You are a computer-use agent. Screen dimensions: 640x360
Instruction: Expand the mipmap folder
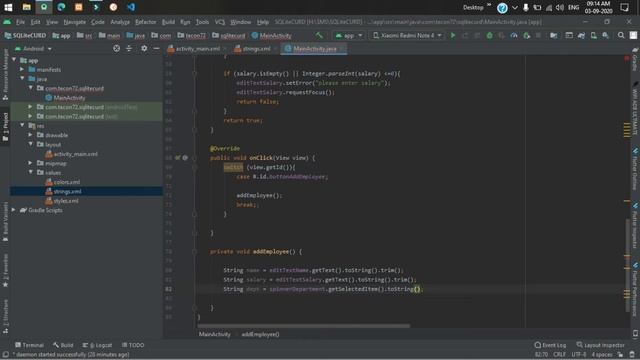[x=30, y=163]
